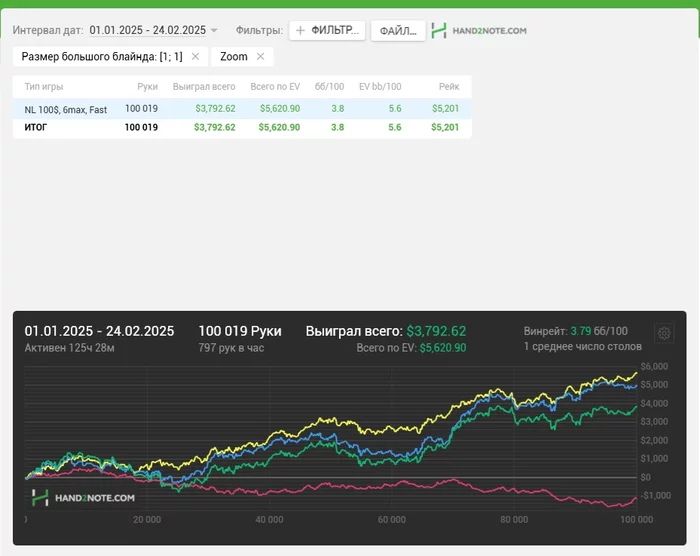
Task: Open the date range dropdown arrow
Action: click(214, 31)
